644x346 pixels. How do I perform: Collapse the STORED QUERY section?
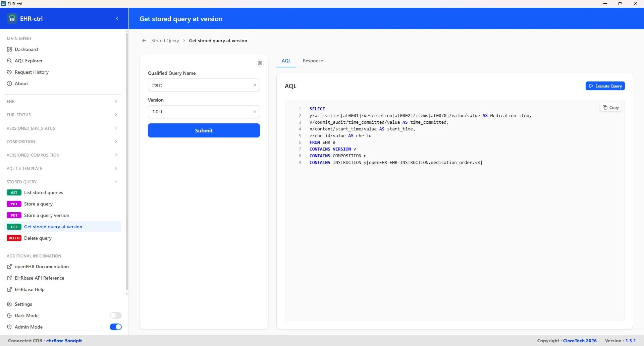(62, 182)
